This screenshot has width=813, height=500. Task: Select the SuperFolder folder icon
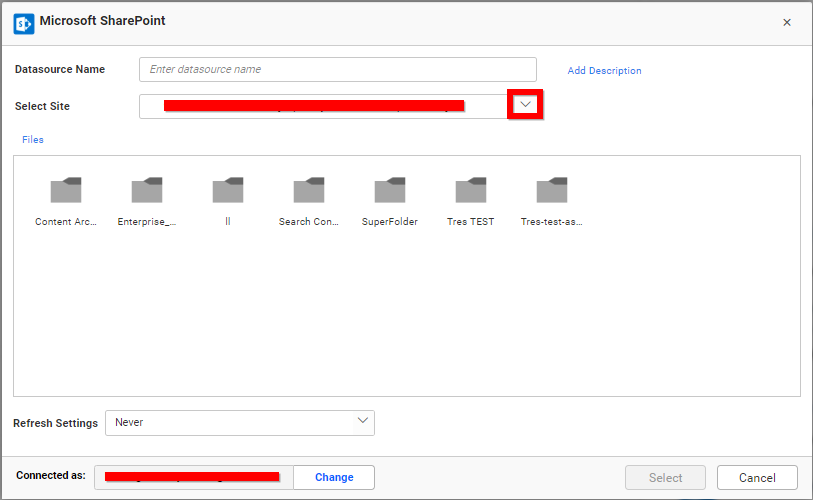point(390,191)
